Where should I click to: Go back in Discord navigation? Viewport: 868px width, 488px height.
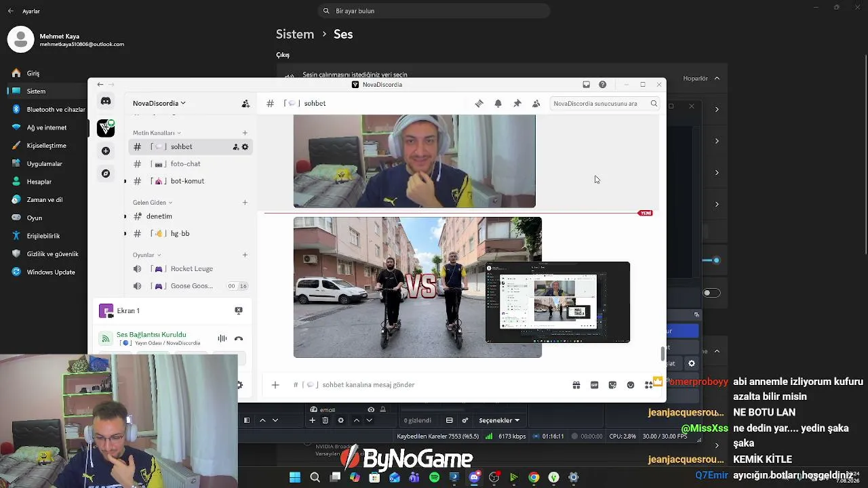point(100,85)
